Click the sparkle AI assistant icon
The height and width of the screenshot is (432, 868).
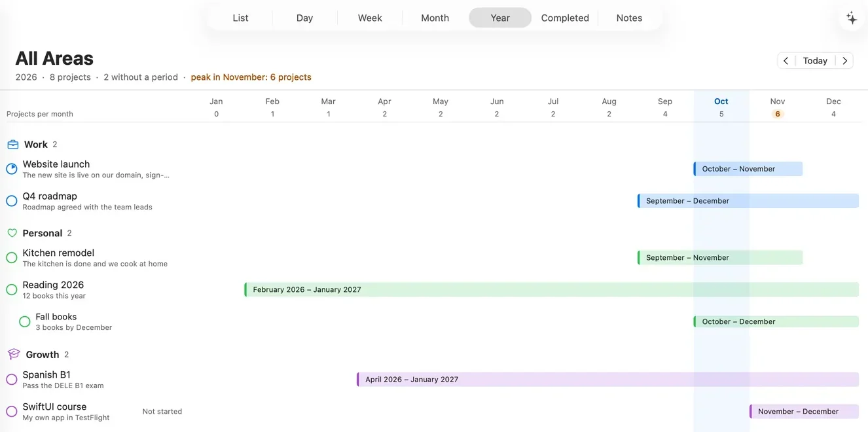coord(852,18)
